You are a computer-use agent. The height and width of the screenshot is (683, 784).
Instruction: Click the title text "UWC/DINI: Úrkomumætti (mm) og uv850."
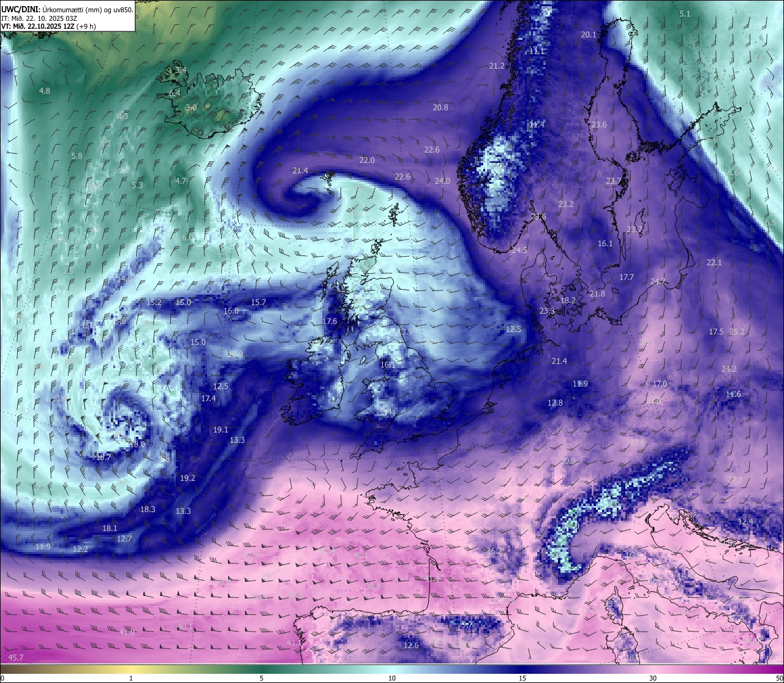point(67,9)
